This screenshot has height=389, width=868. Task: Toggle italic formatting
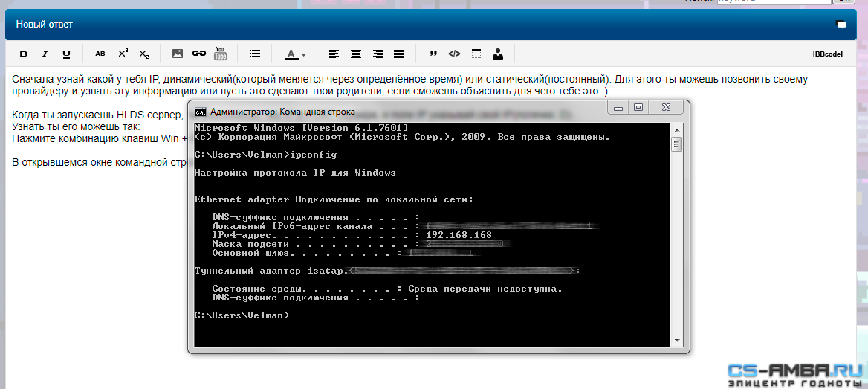(x=45, y=54)
